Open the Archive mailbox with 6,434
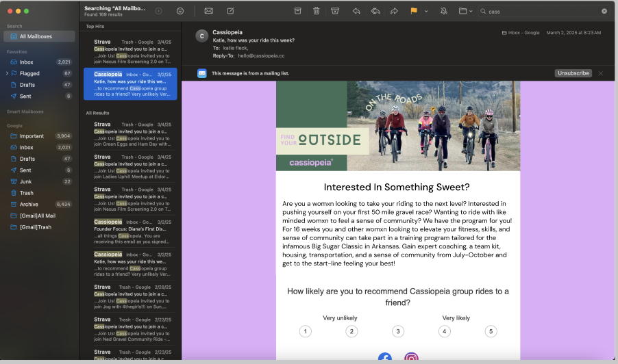Image resolution: width=618 pixels, height=364 pixels. pos(39,204)
